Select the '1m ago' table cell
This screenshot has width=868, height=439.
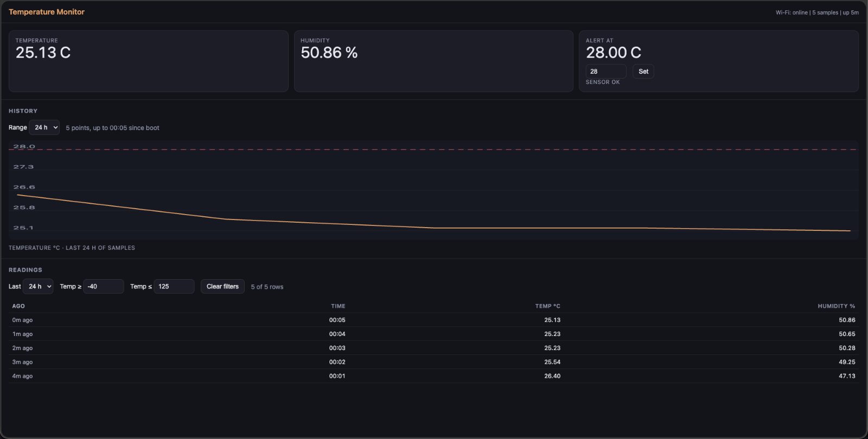(x=22, y=334)
